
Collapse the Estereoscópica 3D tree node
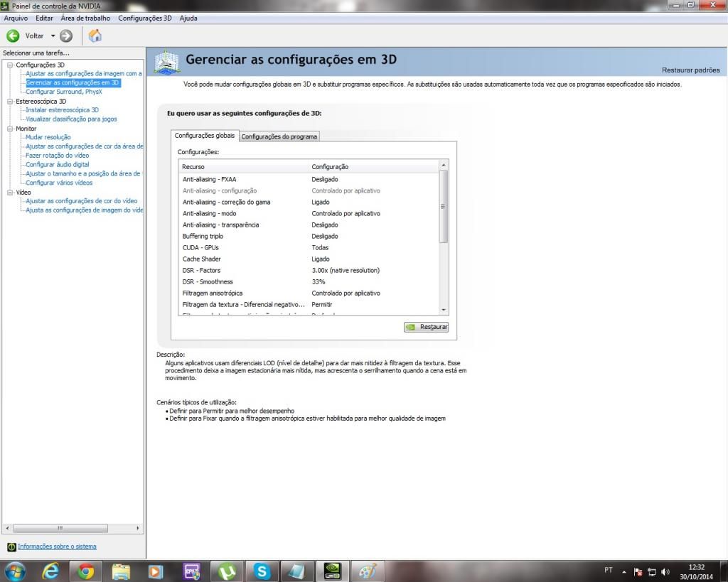pyautogui.click(x=10, y=101)
